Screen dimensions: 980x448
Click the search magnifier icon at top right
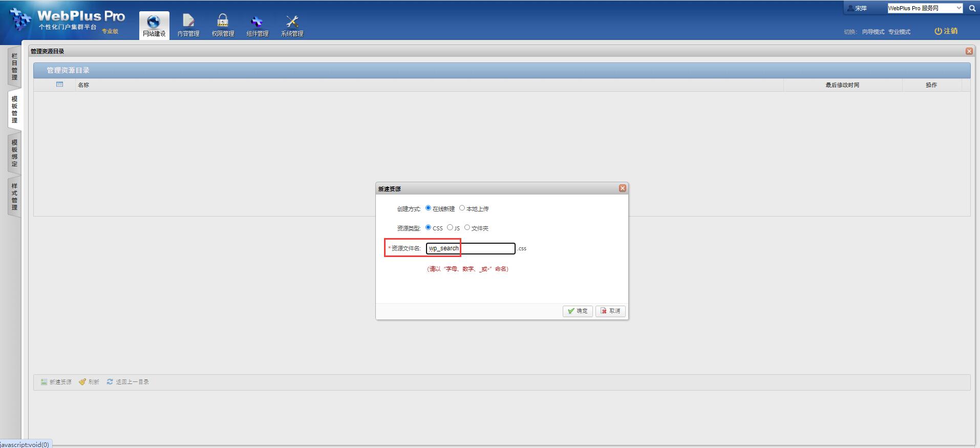[972, 8]
